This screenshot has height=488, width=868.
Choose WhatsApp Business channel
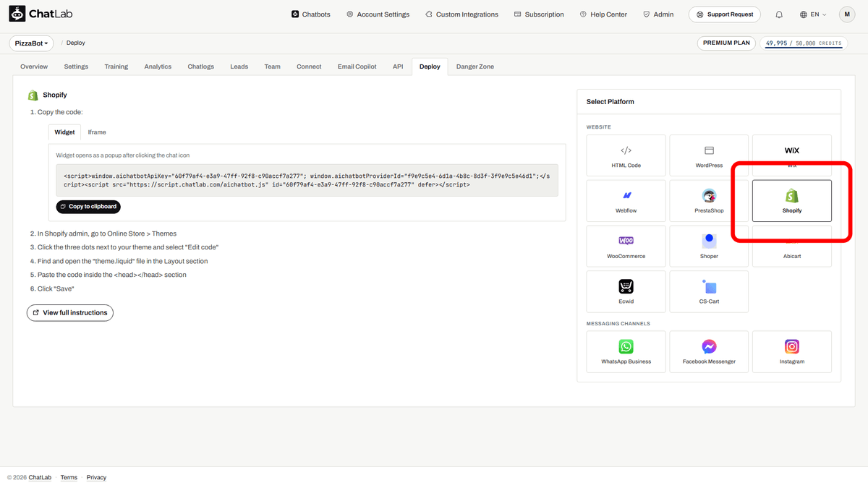coord(626,352)
